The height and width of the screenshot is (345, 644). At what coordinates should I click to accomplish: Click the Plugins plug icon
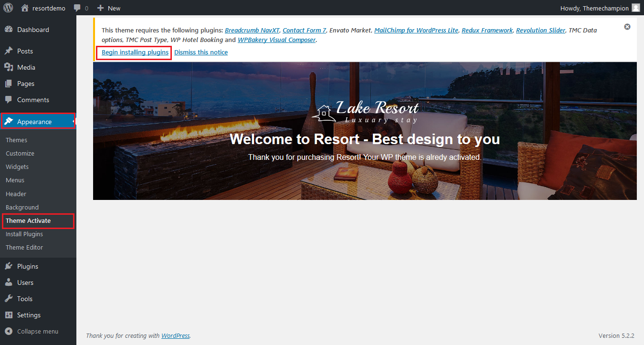pyautogui.click(x=9, y=266)
